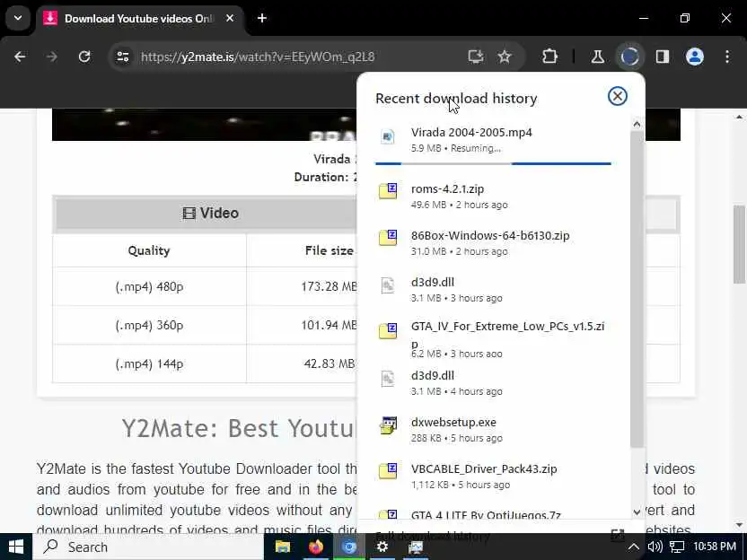Open the tab search dropdown
This screenshot has height=560, width=747.
pyautogui.click(x=18, y=19)
